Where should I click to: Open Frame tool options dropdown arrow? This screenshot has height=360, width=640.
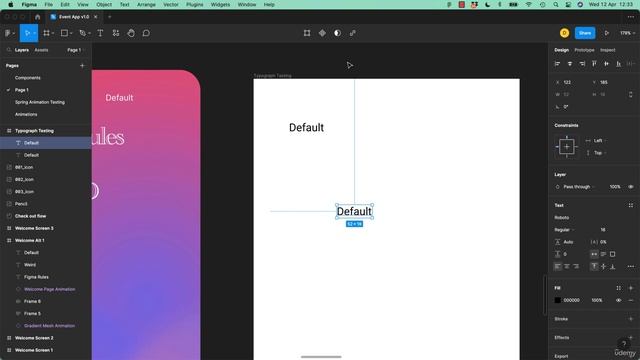pyautogui.click(x=53, y=33)
